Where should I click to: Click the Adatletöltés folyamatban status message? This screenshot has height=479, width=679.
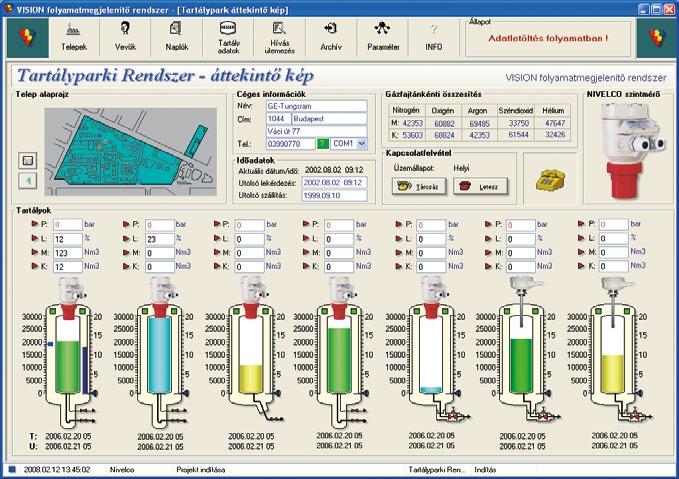548,38
